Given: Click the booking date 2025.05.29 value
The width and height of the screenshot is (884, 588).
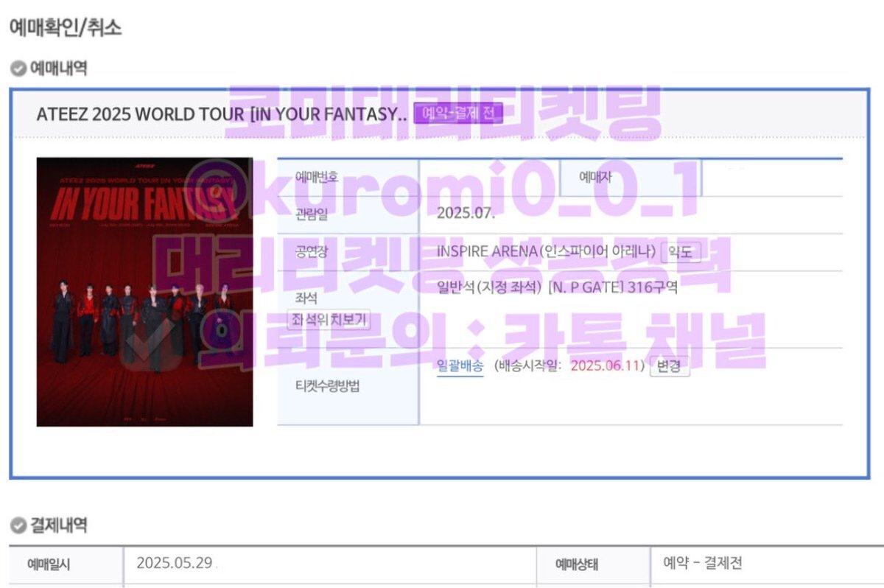Looking at the screenshot, I should click(x=175, y=563).
